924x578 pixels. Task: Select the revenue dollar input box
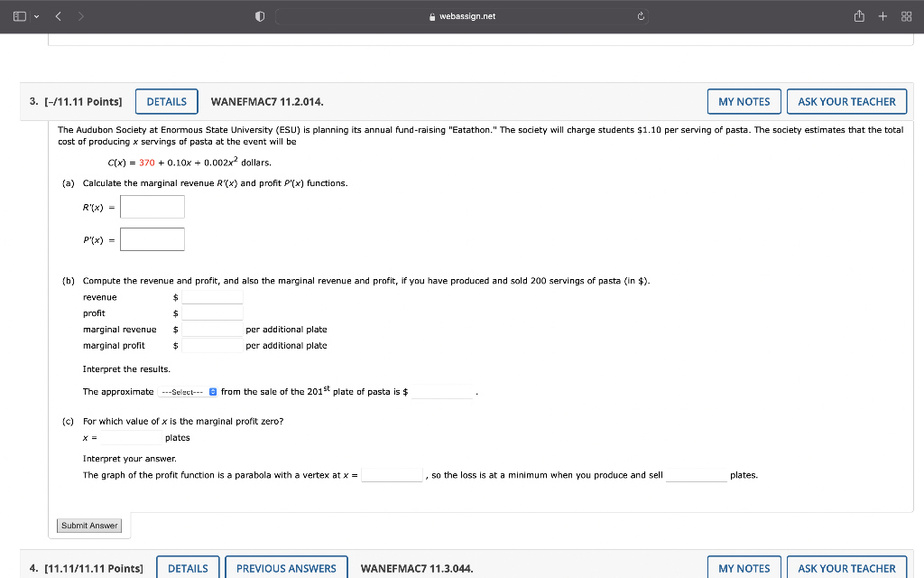pos(210,296)
